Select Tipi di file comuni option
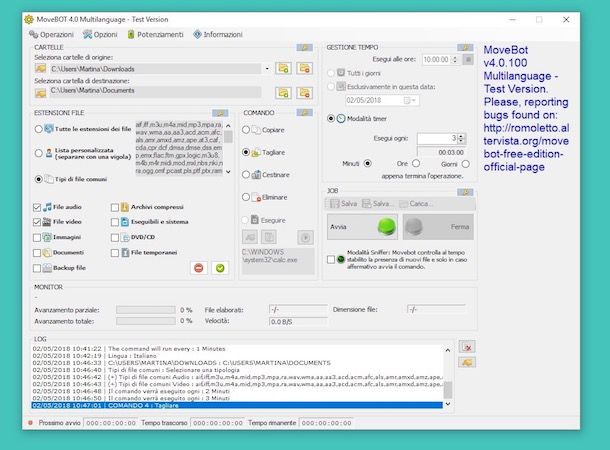Screen dimensions: 610x450 (38, 179)
